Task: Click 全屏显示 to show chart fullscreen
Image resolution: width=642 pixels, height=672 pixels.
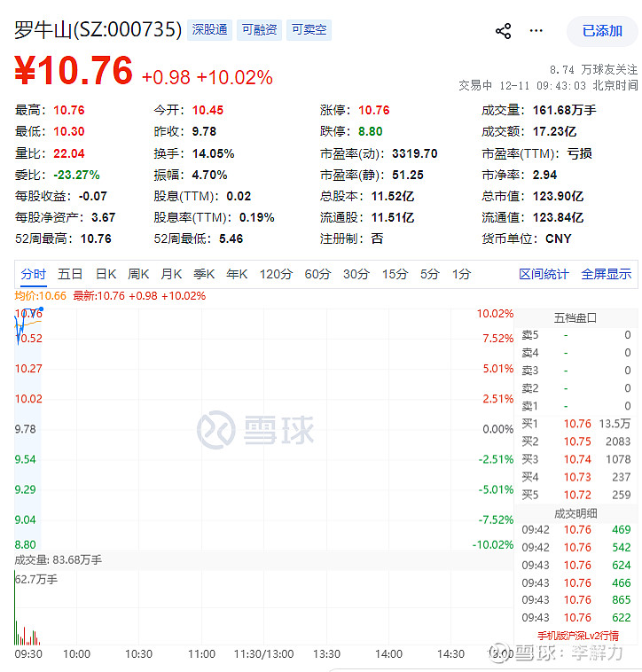Action: tap(606, 274)
